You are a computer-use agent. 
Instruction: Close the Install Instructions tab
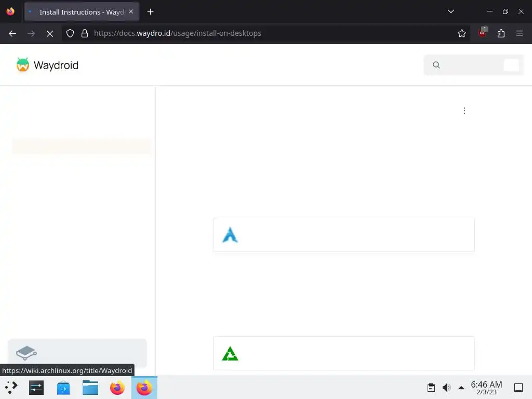[131, 11]
